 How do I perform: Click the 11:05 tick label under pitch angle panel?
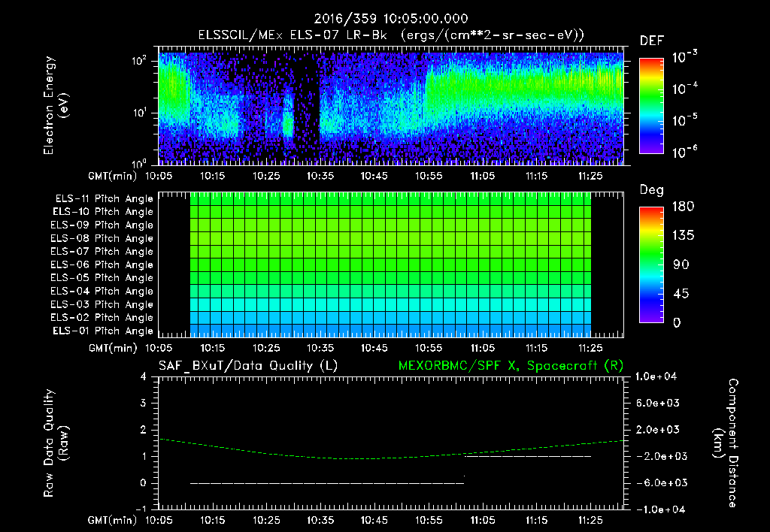pyautogui.click(x=482, y=349)
